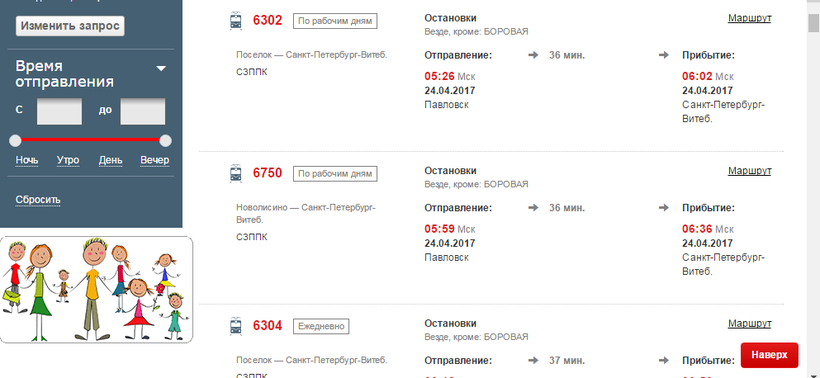Open Маршрут link for train 6750
The image size is (820, 378).
pyautogui.click(x=749, y=171)
